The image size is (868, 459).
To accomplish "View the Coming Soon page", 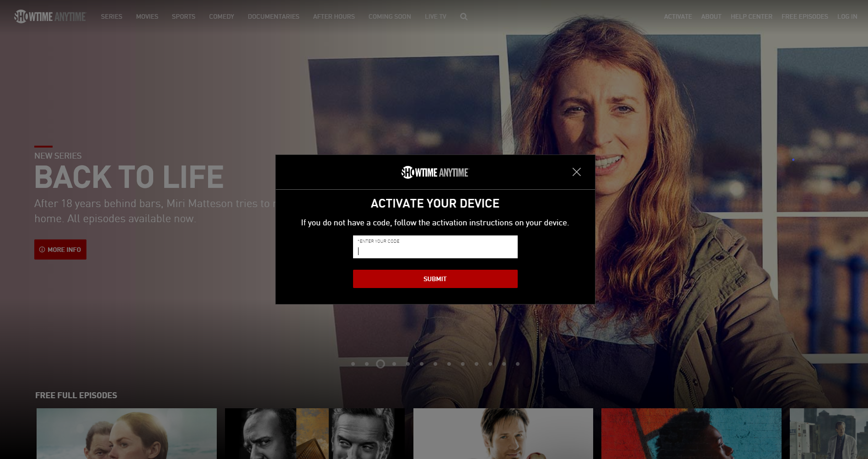I will coord(390,16).
